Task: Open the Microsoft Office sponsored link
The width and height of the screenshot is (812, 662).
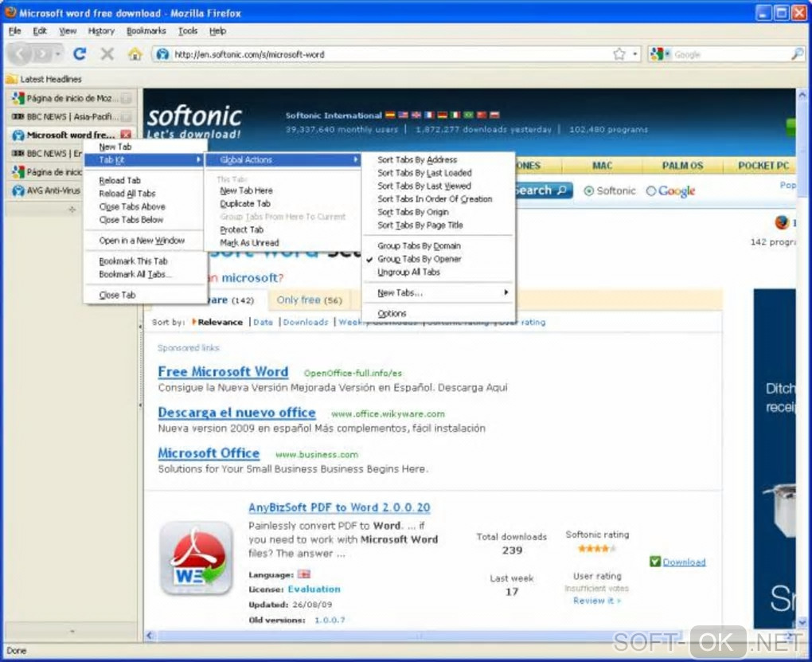Action: (209, 453)
